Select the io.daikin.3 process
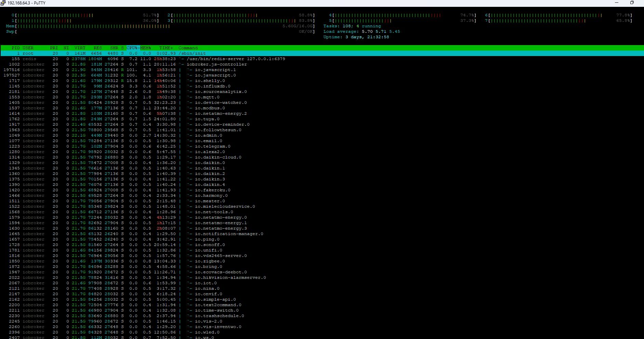 pyautogui.click(x=322, y=179)
